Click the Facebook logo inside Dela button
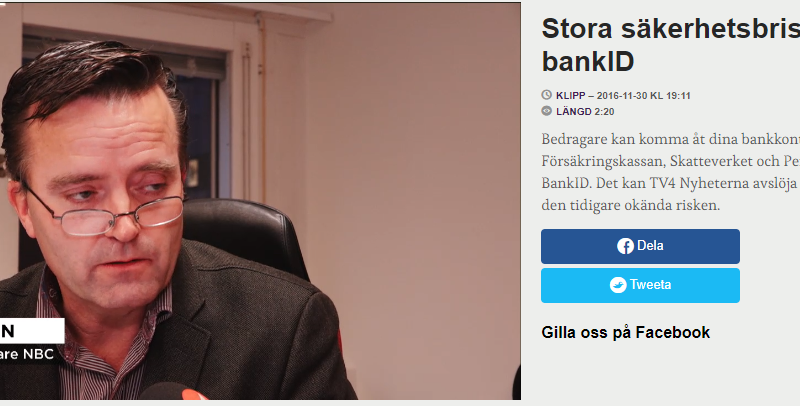Screen dimensions: 800x406 click(625, 246)
